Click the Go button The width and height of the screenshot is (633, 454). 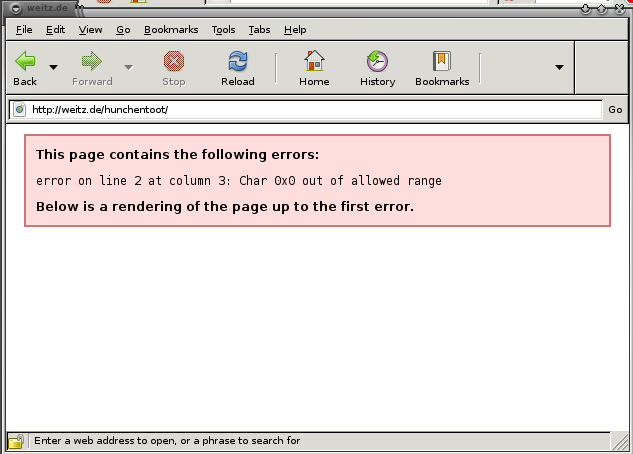click(615, 110)
